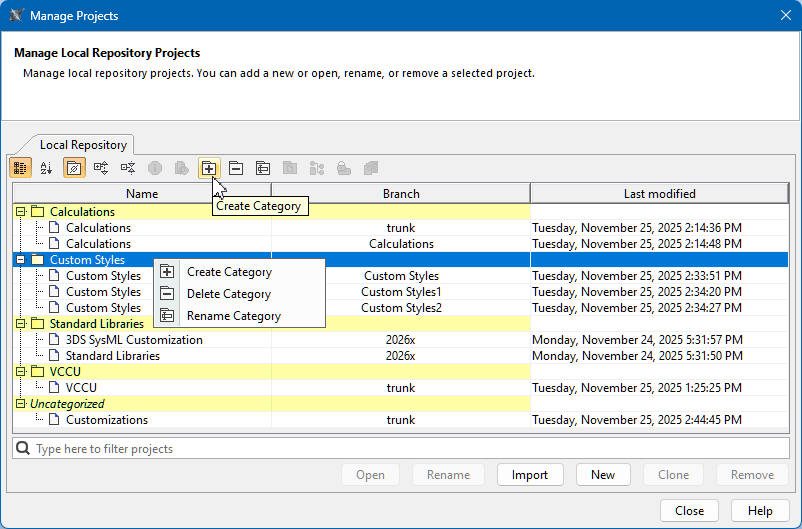Sort by the Last modified column header
The width and height of the screenshot is (802, 529).
tap(659, 194)
